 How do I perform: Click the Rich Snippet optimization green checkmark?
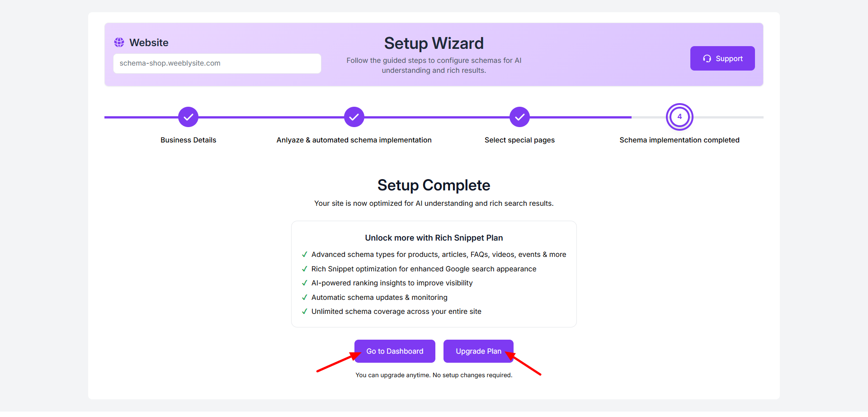point(305,269)
